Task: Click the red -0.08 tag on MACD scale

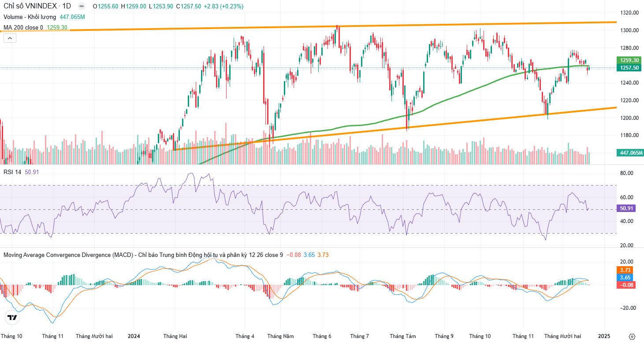Action: (x=625, y=285)
